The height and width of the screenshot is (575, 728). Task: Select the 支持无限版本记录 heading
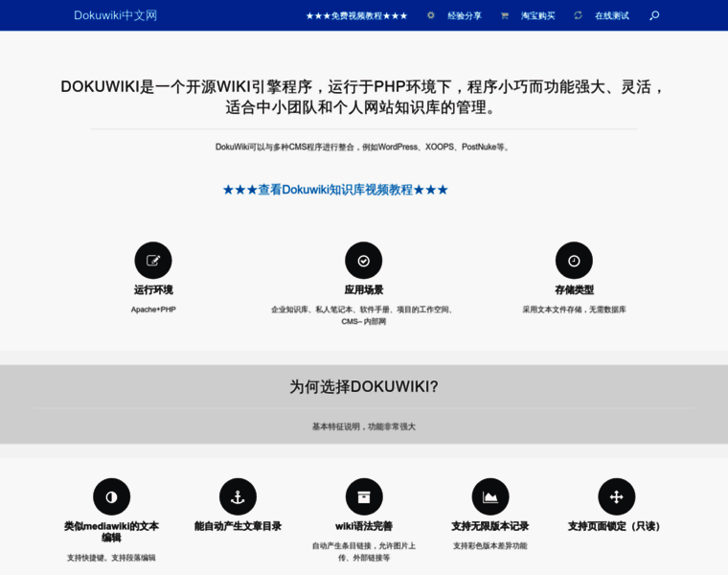click(x=490, y=526)
